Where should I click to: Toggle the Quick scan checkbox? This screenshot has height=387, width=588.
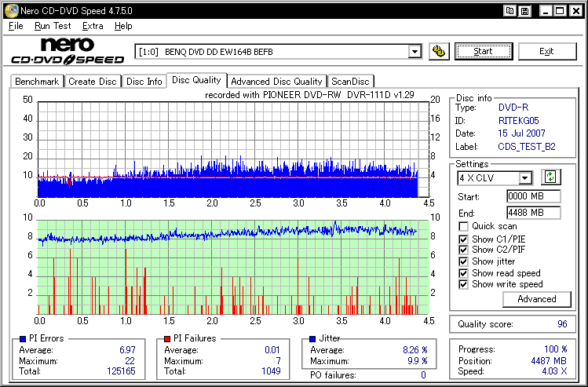pyautogui.click(x=463, y=227)
